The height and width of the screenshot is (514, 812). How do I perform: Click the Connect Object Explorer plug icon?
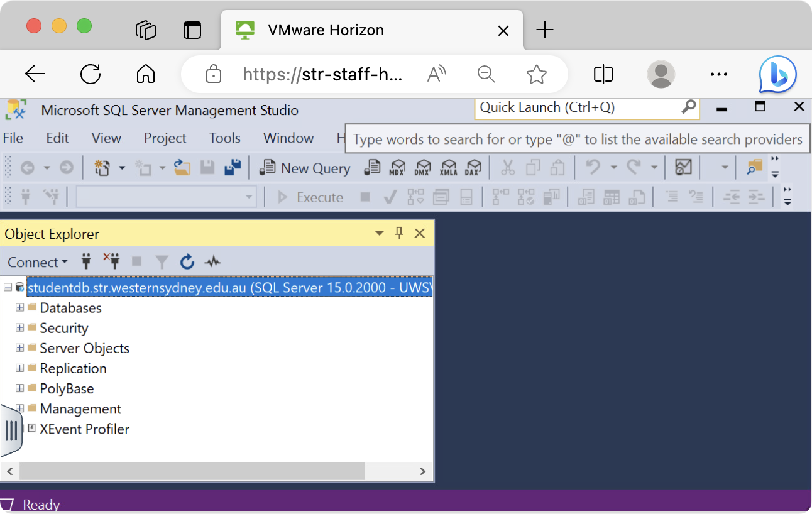(87, 261)
